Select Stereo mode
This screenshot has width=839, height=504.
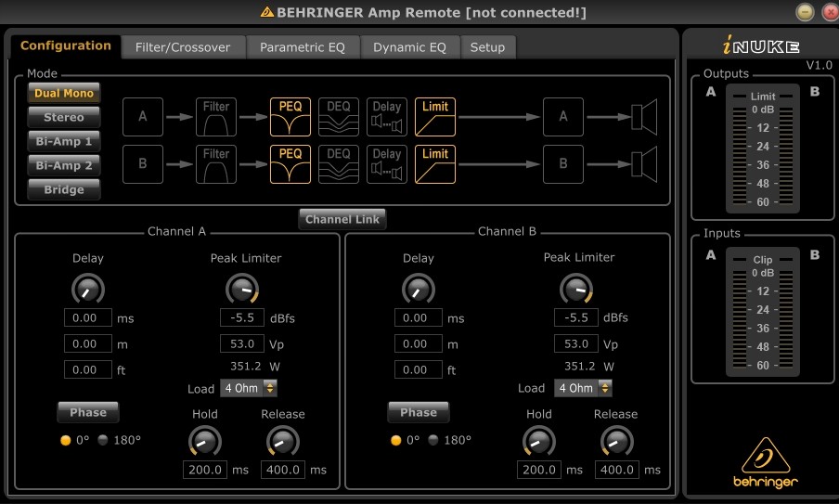[x=64, y=117]
